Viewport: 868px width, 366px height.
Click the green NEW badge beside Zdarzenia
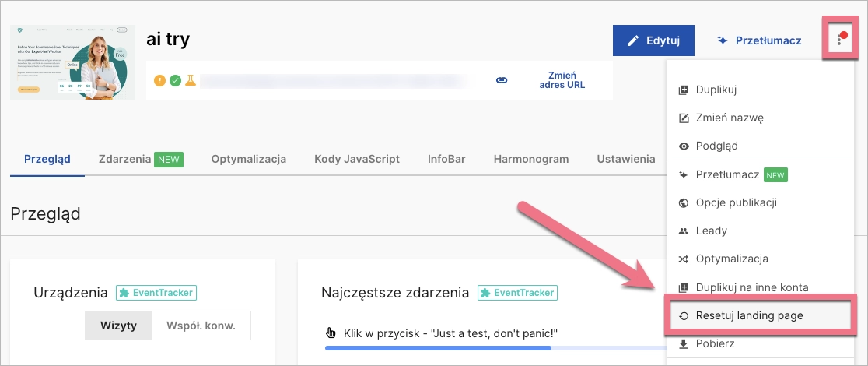(x=169, y=159)
